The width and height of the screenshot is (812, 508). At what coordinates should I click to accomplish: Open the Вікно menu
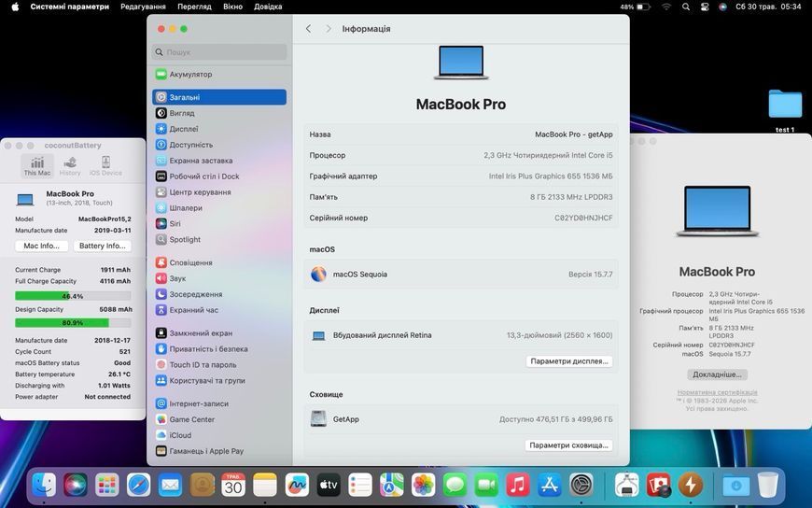232,7
